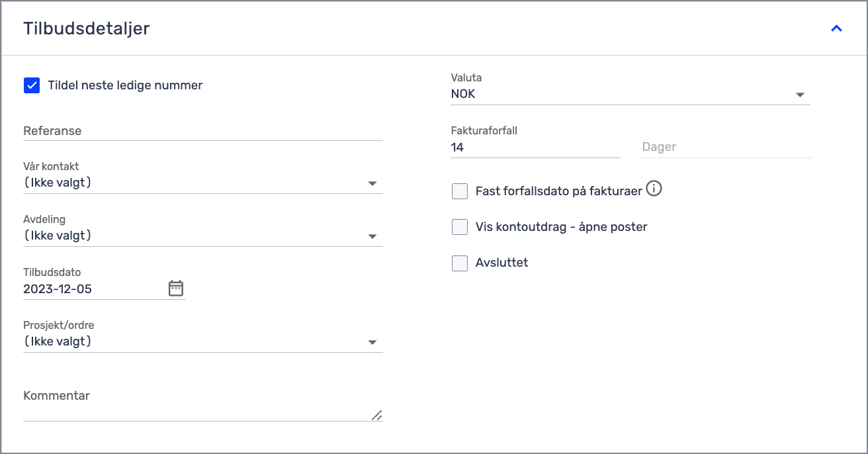
Task: Tick the Avsluttet checkbox
Action: click(x=460, y=263)
